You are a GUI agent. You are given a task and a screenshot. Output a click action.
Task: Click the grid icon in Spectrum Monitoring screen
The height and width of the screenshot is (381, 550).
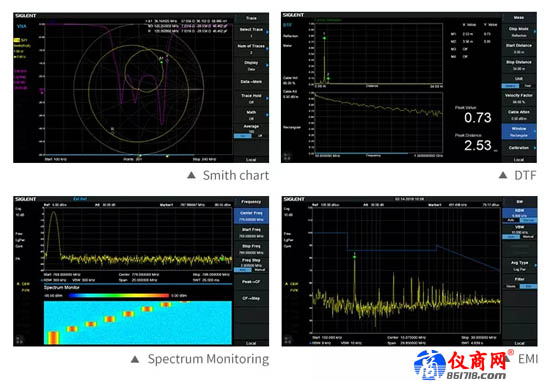(20, 340)
